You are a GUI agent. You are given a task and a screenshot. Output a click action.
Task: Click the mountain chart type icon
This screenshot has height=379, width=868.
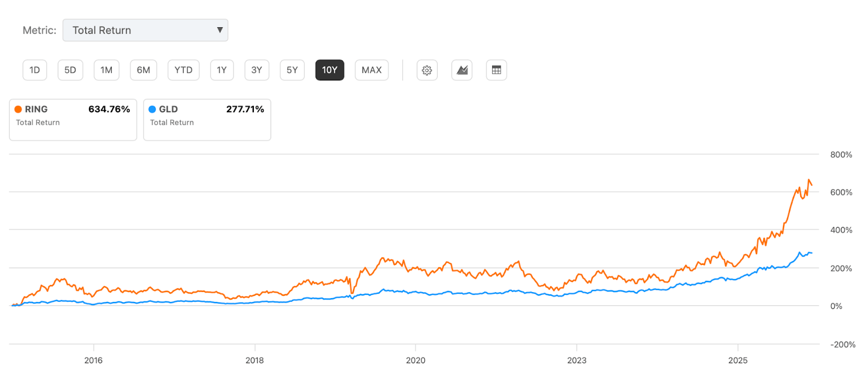(462, 70)
